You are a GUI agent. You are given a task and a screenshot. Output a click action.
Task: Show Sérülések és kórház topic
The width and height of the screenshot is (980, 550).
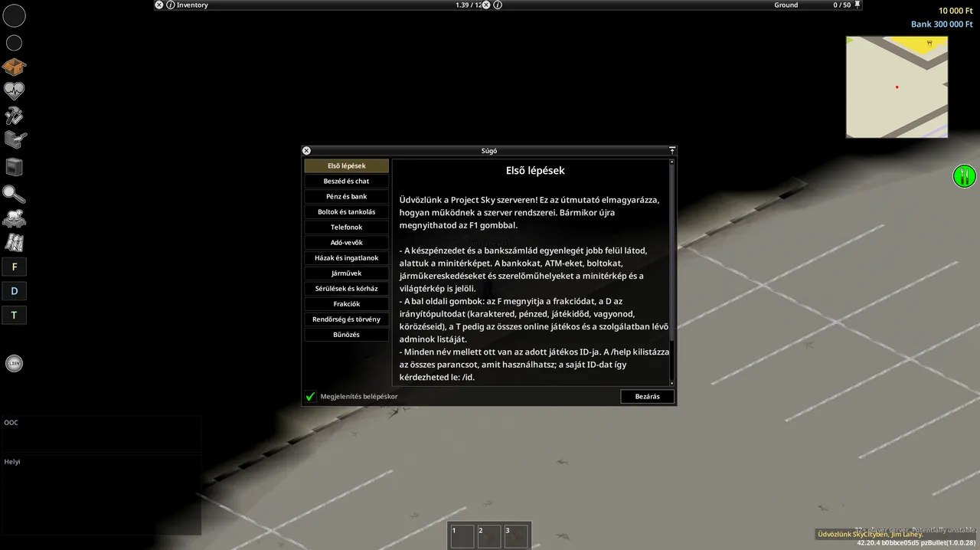(347, 289)
